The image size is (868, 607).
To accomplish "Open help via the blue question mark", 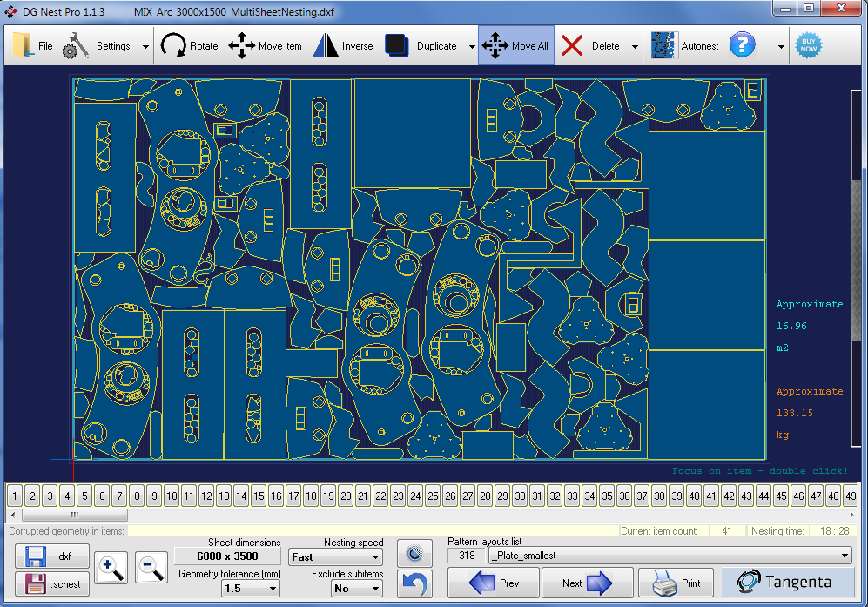I will point(742,45).
